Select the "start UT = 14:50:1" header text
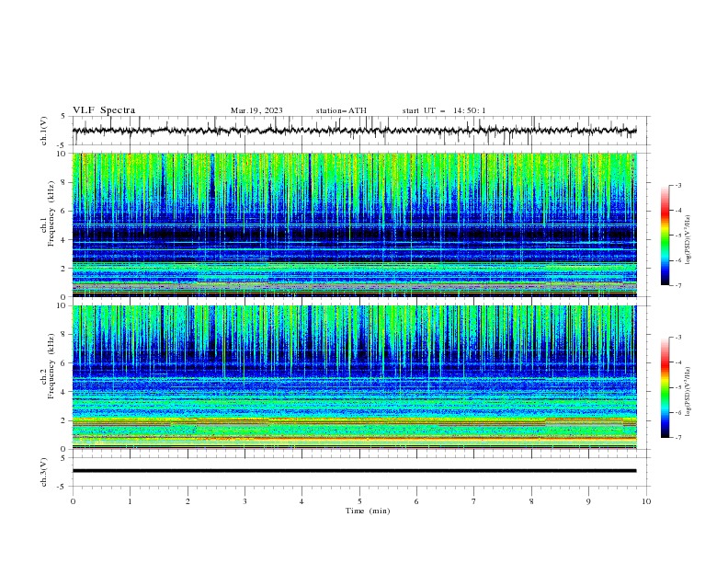728x563 pixels. pyautogui.click(x=444, y=110)
